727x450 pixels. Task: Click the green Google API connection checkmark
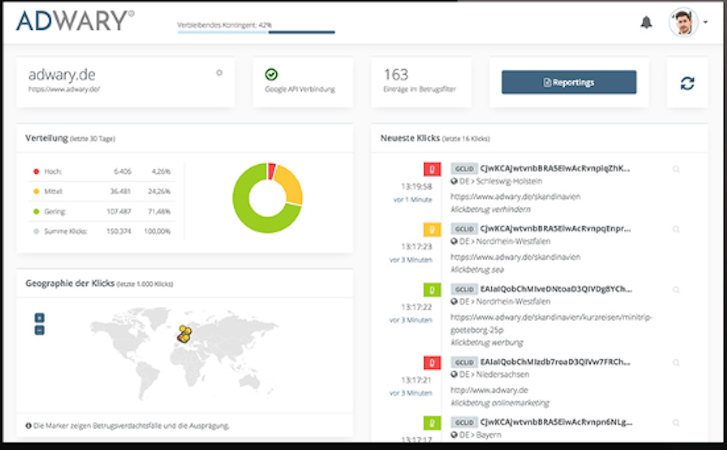pyautogui.click(x=271, y=74)
